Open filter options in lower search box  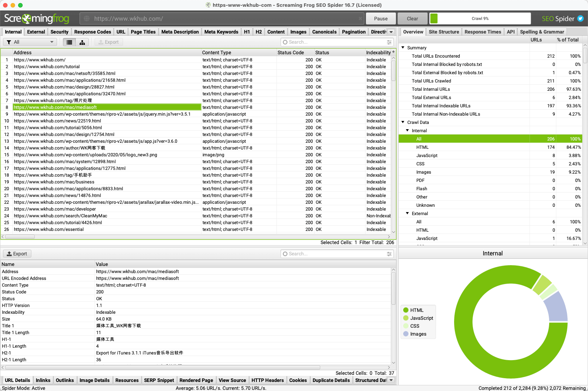tap(389, 254)
